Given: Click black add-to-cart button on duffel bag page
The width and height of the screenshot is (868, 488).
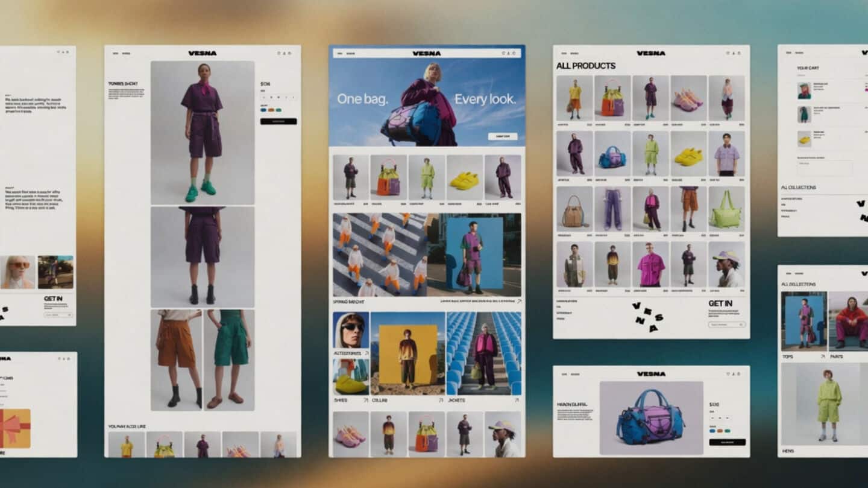Looking at the screenshot, I should tap(728, 442).
